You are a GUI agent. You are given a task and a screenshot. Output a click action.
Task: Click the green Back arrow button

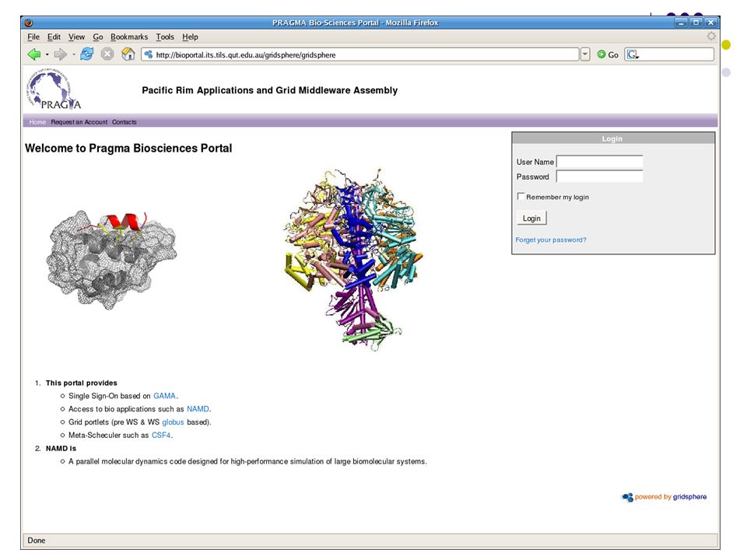(33, 54)
